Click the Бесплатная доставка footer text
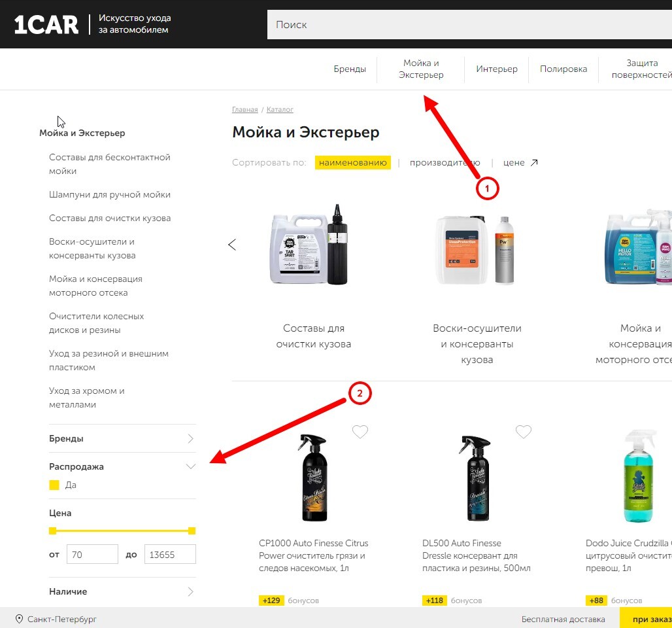Screen dimensions: 672x628 563,619
